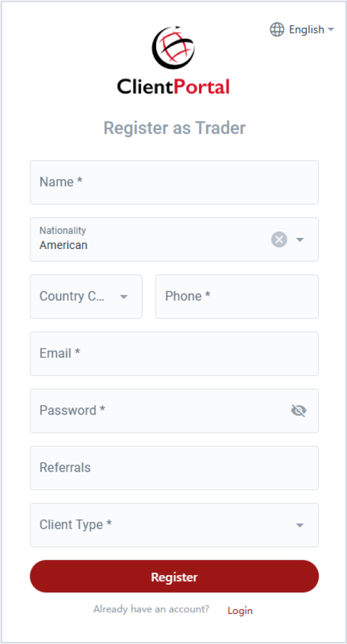Click the Client Type field label
Image resolution: width=347 pixels, height=644 pixels.
click(x=75, y=525)
